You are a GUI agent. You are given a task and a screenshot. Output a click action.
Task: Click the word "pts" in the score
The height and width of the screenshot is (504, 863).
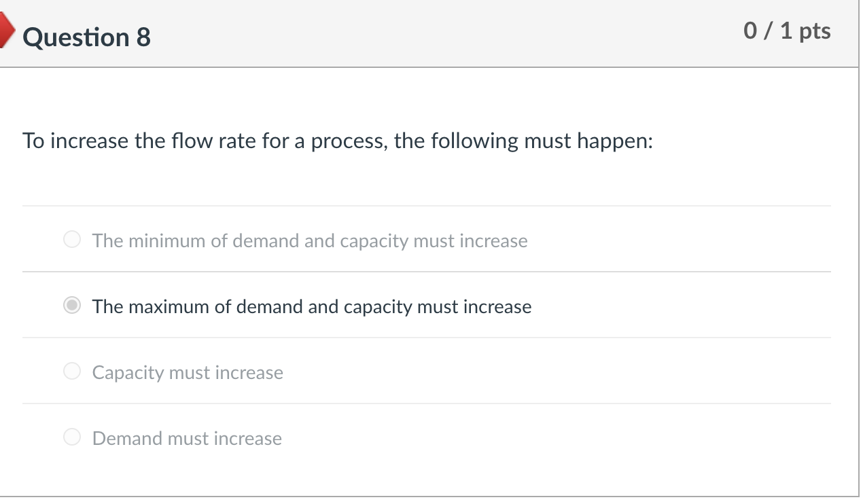pos(815,32)
